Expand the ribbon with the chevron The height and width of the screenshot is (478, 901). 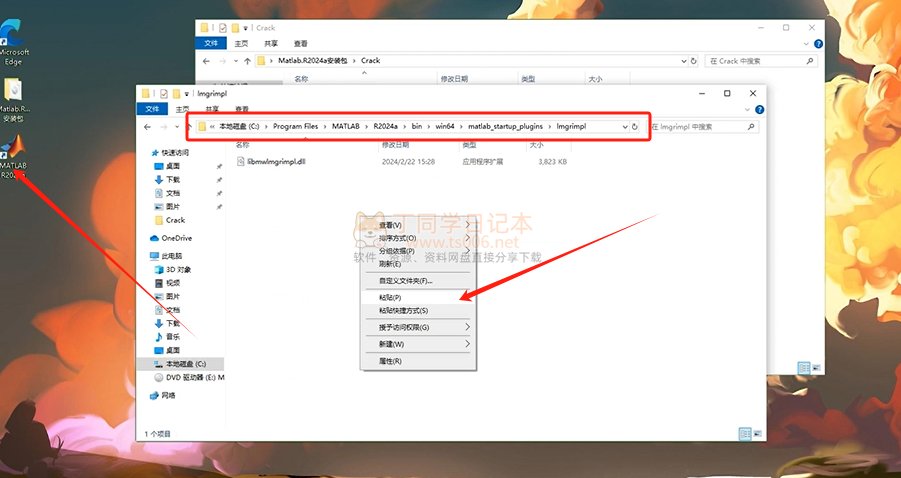[750, 109]
